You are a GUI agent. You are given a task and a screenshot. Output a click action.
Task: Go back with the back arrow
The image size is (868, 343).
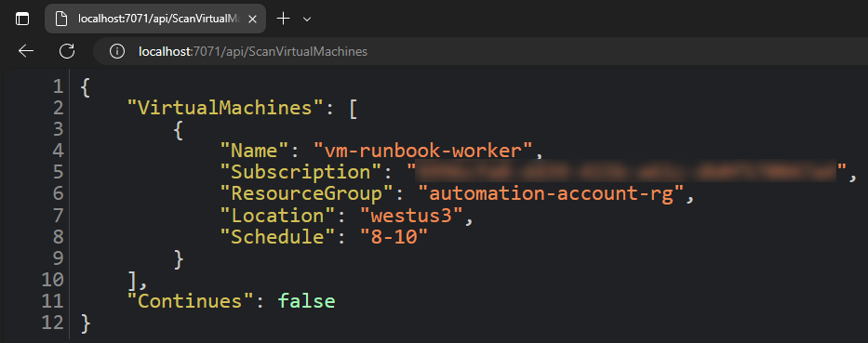click(x=26, y=51)
